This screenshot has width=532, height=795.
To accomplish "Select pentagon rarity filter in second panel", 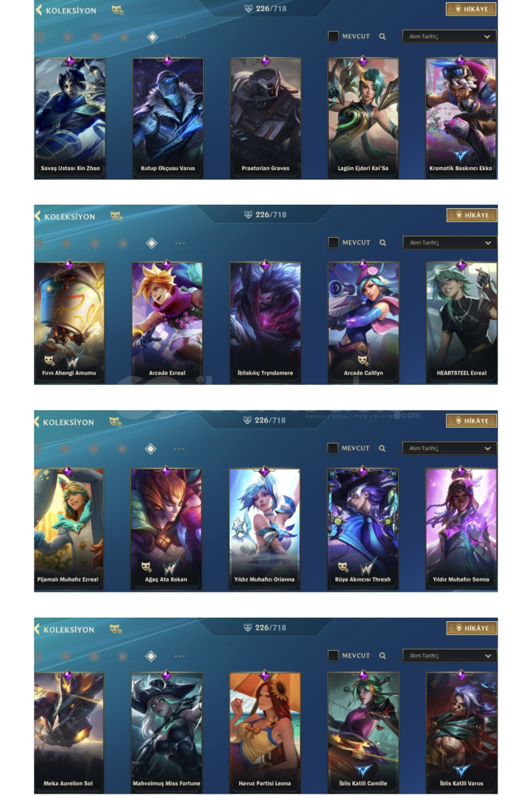I will pos(123,243).
